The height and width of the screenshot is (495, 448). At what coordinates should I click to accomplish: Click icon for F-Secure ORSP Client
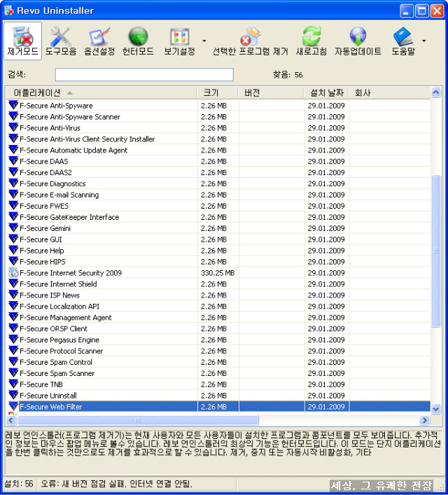(13, 328)
